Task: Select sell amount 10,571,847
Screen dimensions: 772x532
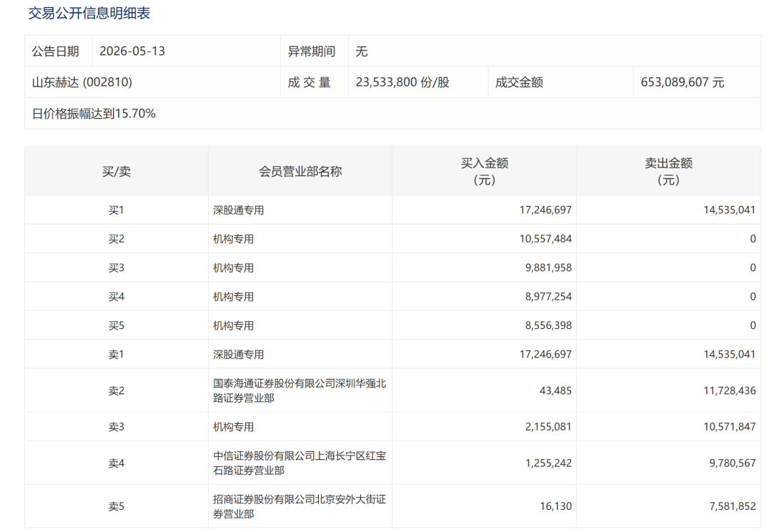Action: pyautogui.click(x=730, y=427)
